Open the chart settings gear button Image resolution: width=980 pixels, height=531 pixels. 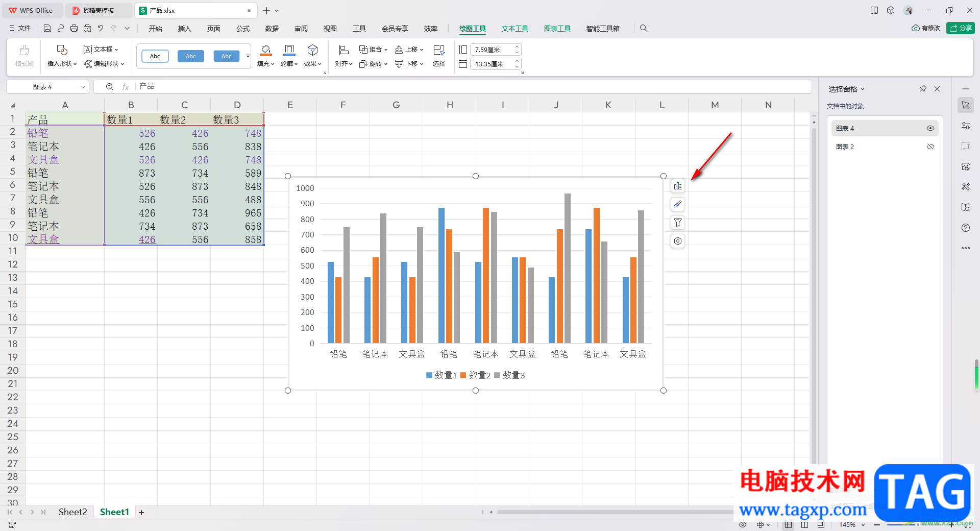[x=678, y=241]
